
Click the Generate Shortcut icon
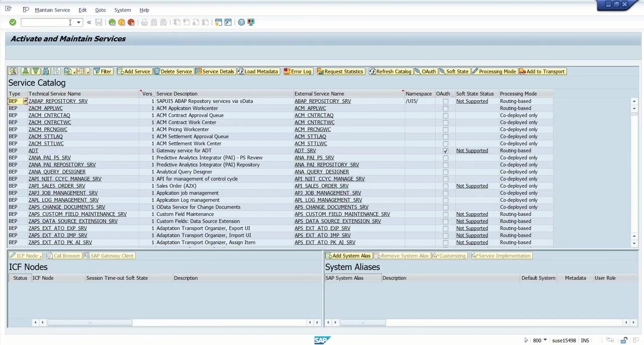228,22
